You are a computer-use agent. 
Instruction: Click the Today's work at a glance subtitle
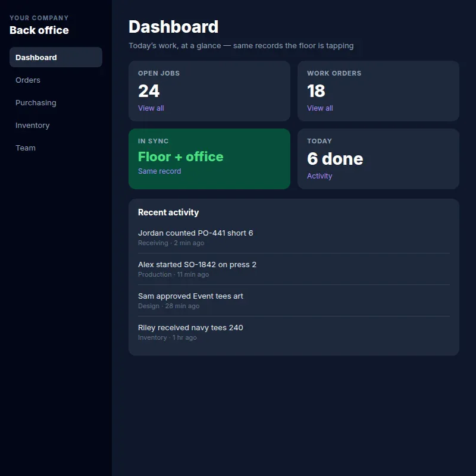241,46
